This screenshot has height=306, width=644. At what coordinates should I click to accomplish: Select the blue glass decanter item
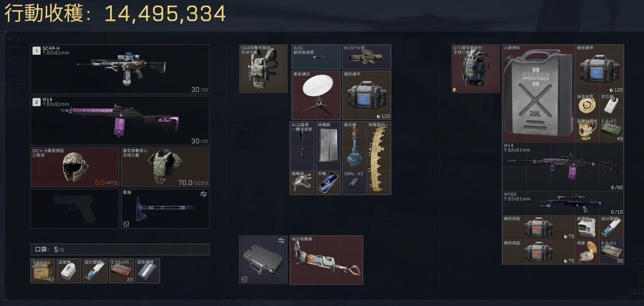[354, 145]
